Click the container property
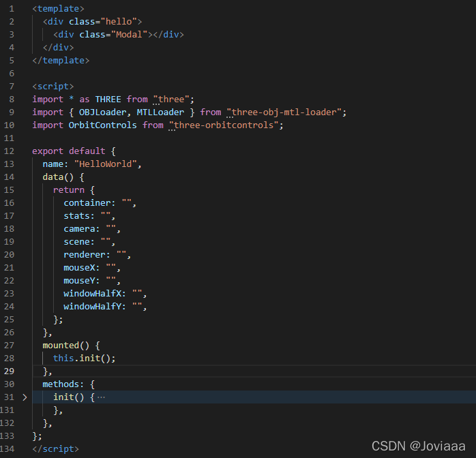The width and height of the screenshot is (476, 458). (x=87, y=203)
